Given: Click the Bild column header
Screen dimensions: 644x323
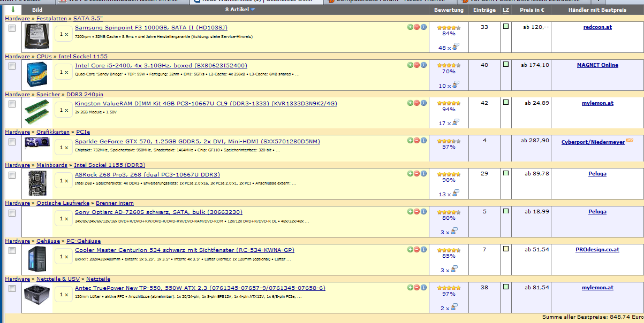Looking at the screenshot, I should coord(37,10).
